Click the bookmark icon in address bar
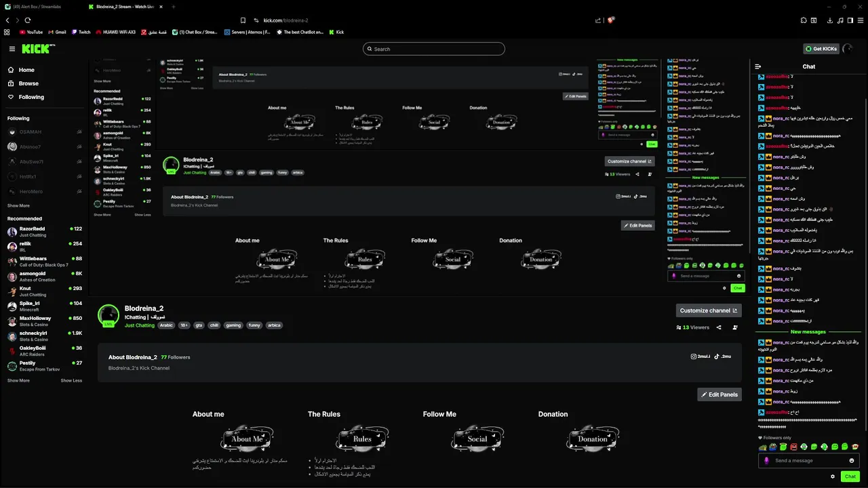Image resolution: width=868 pixels, height=488 pixels. tap(243, 20)
